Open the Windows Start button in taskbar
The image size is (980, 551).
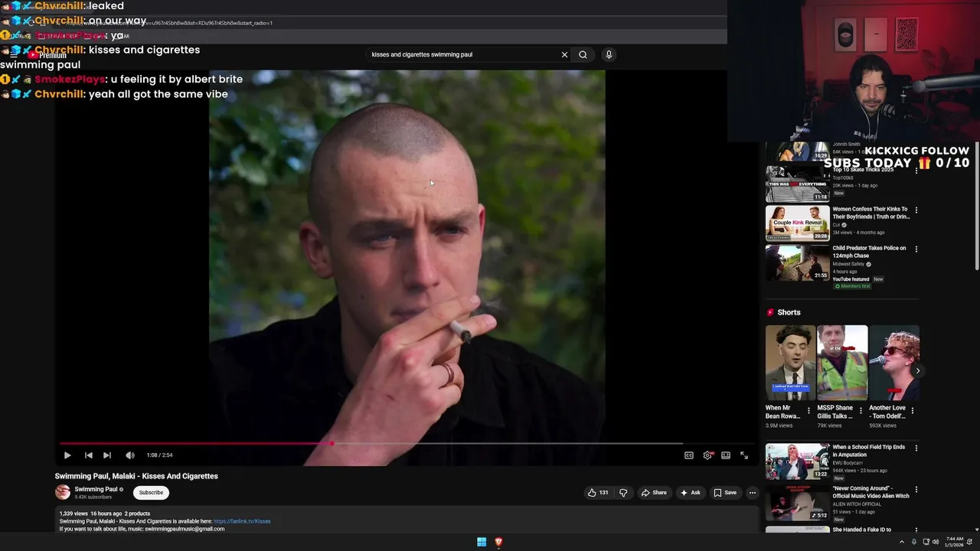tap(482, 542)
